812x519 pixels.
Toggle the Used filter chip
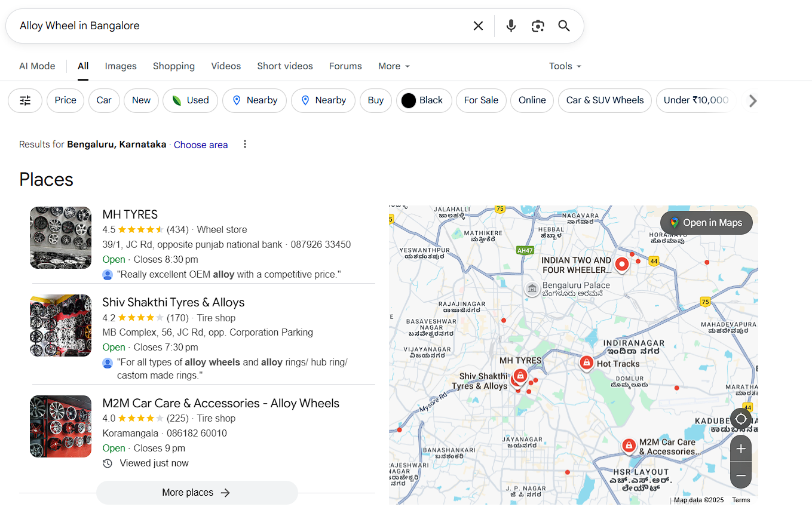click(x=190, y=100)
